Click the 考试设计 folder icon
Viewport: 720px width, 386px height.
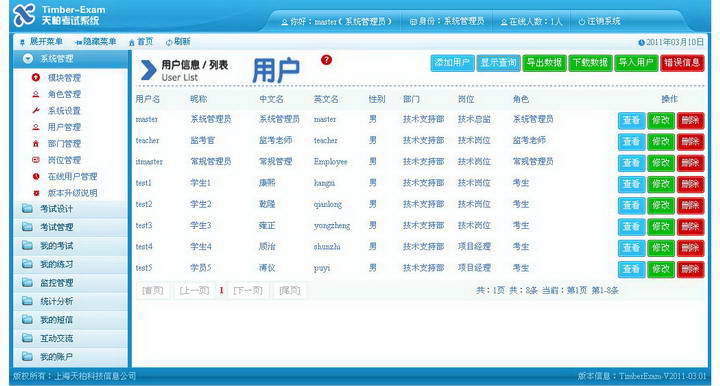click(x=28, y=209)
